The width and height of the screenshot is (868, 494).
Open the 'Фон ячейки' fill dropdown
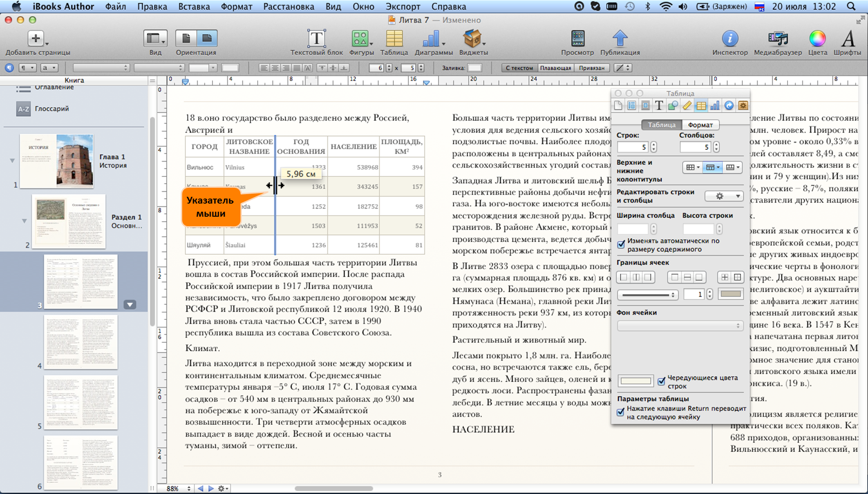(680, 325)
